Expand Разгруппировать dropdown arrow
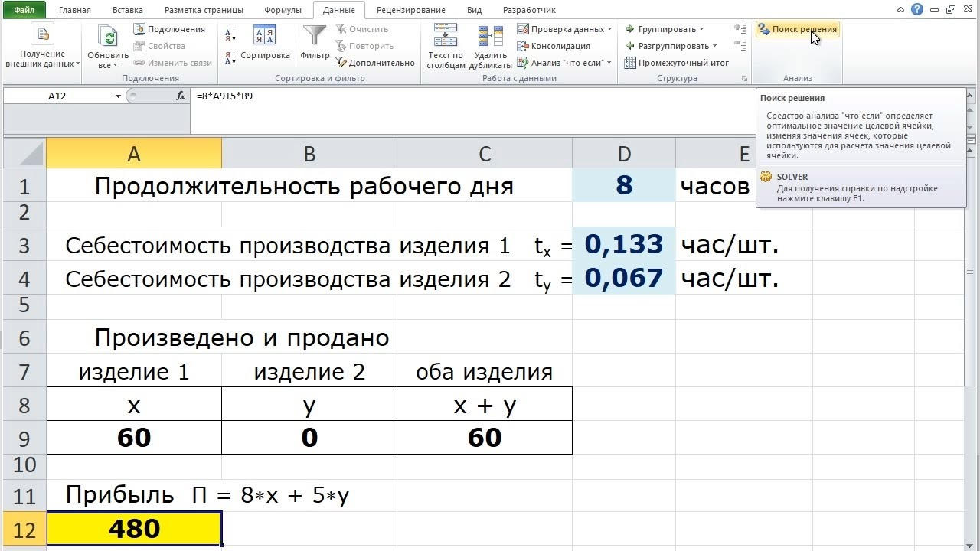This screenshot has width=980, height=551. point(714,46)
